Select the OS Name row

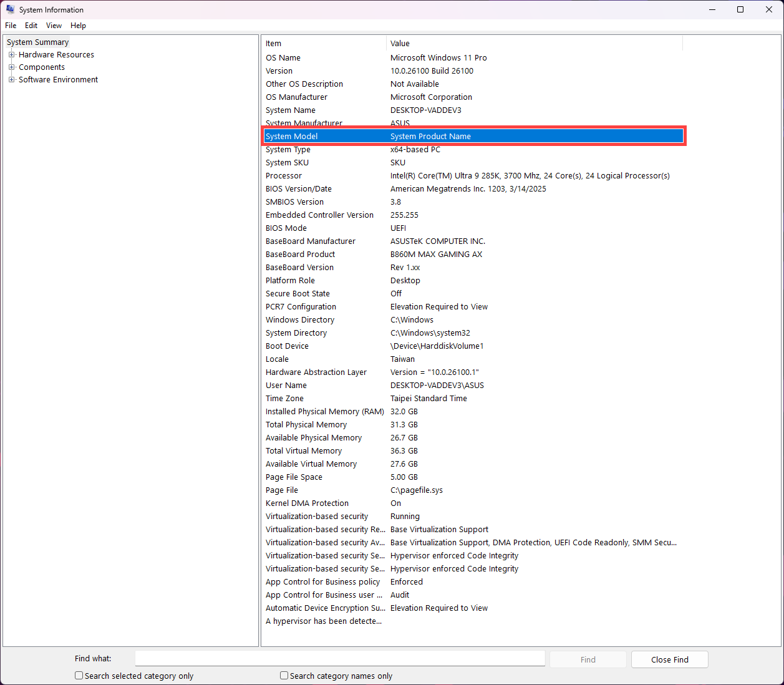[x=473, y=58]
